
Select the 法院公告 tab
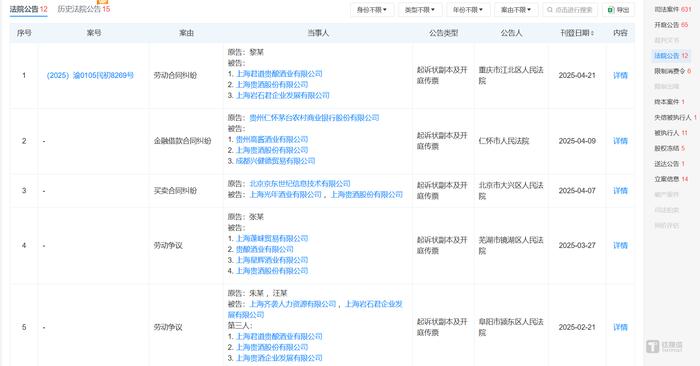coord(29,9)
